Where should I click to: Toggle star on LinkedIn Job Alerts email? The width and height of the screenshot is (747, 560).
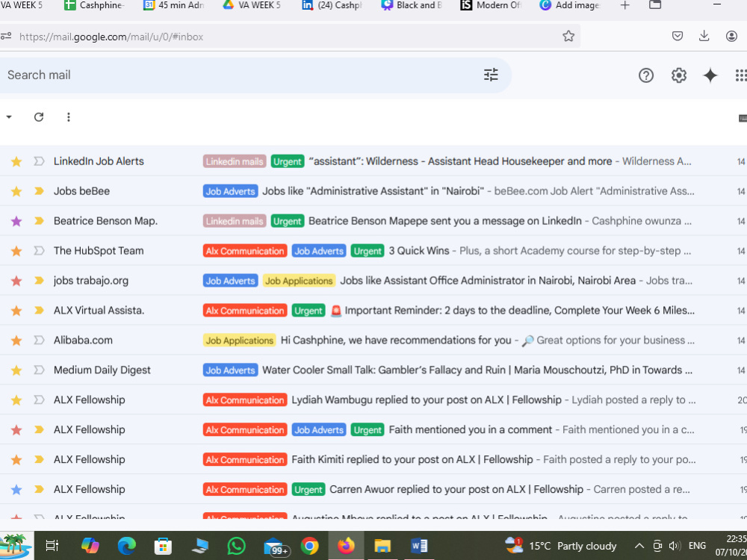point(16,161)
